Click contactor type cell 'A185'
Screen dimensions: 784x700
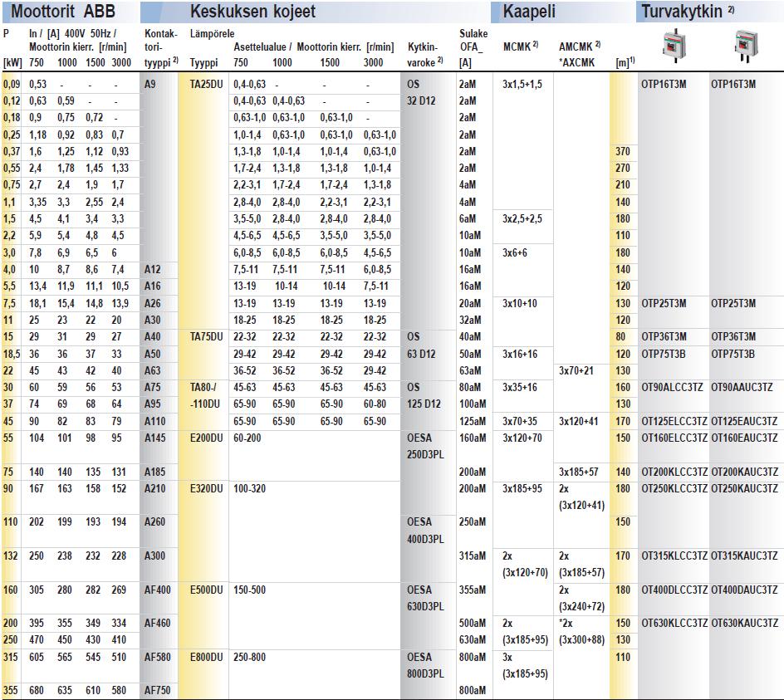pyautogui.click(x=155, y=472)
